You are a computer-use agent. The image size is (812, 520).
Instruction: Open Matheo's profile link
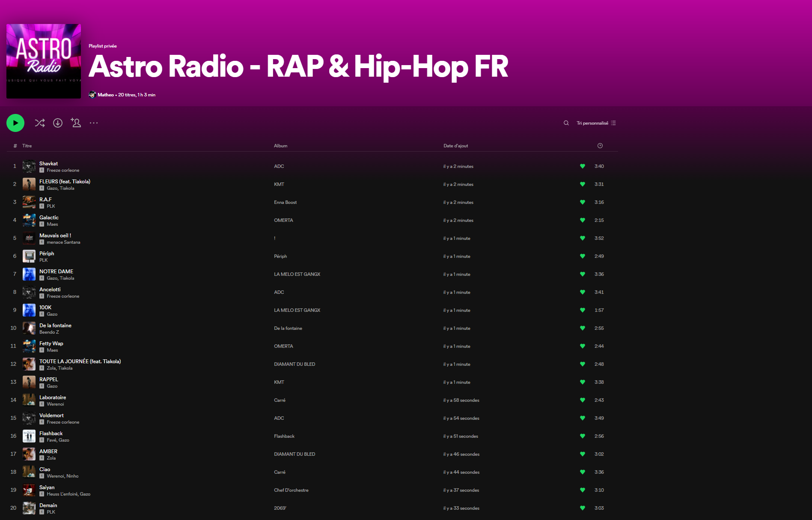coord(106,95)
